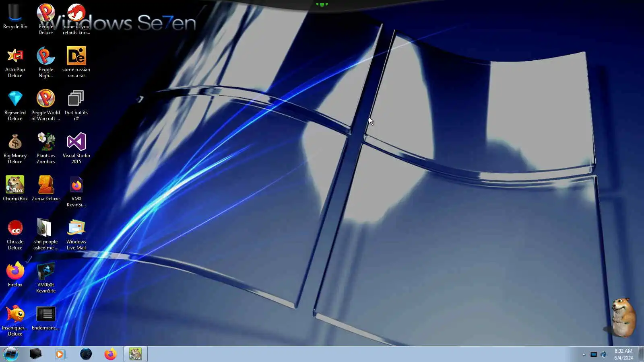Image resolution: width=644 pixels, height=362 pixels.
Task: Launch Windows Media Player from taskbar
Action: [x=60, y=354]
